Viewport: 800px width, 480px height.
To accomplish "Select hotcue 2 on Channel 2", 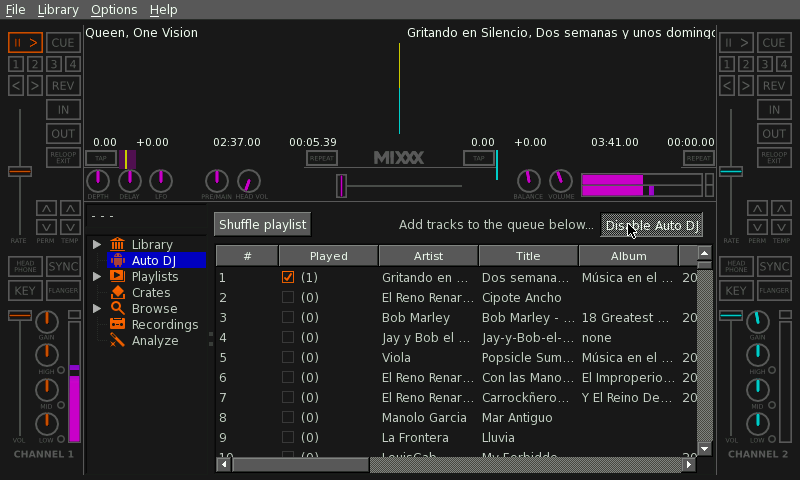I will click(x=746, y=64).
